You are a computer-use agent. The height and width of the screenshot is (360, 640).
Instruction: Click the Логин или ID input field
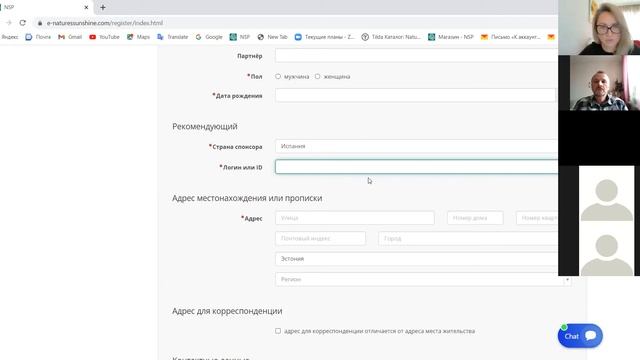[416, 167]
